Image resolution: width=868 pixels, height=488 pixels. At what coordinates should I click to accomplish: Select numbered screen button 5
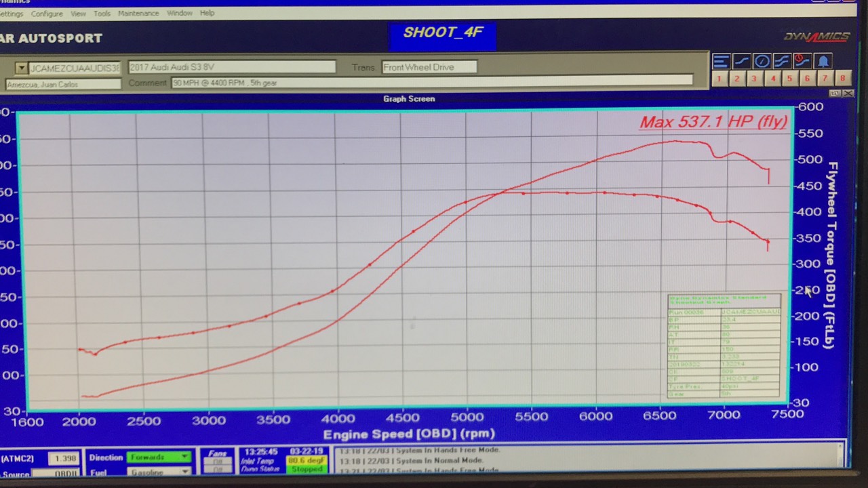[x=789, y=79]
